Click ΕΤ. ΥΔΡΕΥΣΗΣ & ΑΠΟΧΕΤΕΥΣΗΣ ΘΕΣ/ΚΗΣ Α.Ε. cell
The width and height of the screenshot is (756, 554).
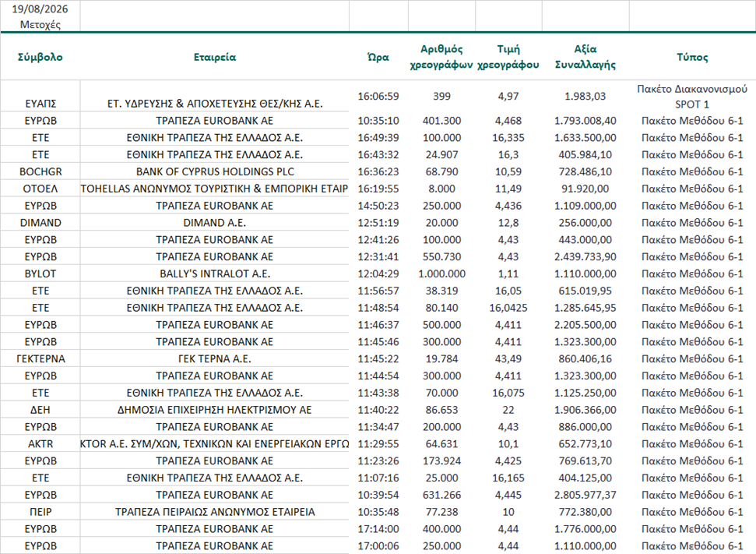tap(215, 104)
